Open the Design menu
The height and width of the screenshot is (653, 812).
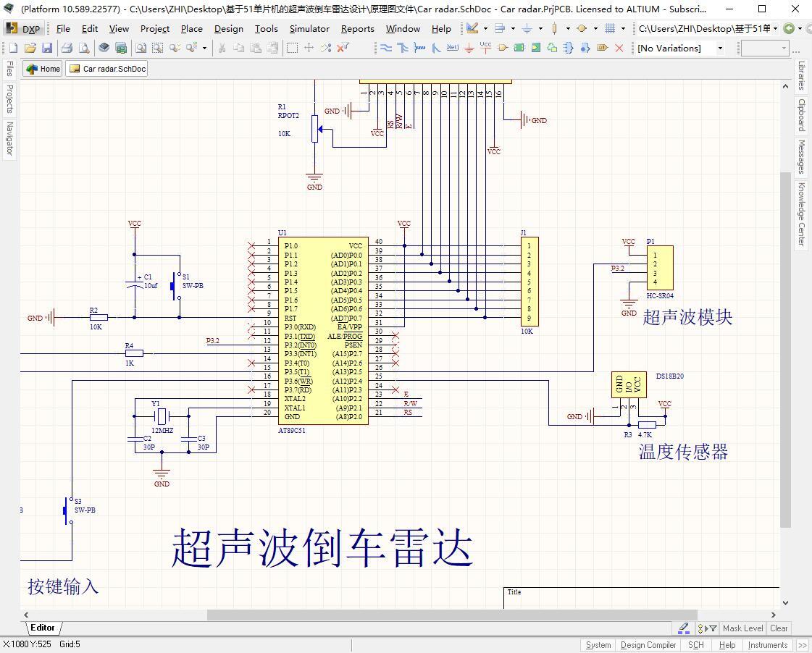(228, 29)
